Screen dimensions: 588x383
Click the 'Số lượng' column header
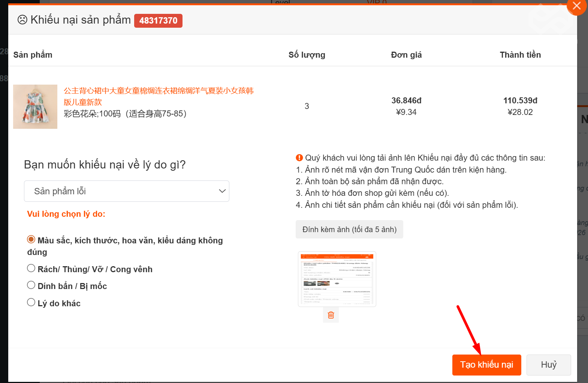[307, 55]
